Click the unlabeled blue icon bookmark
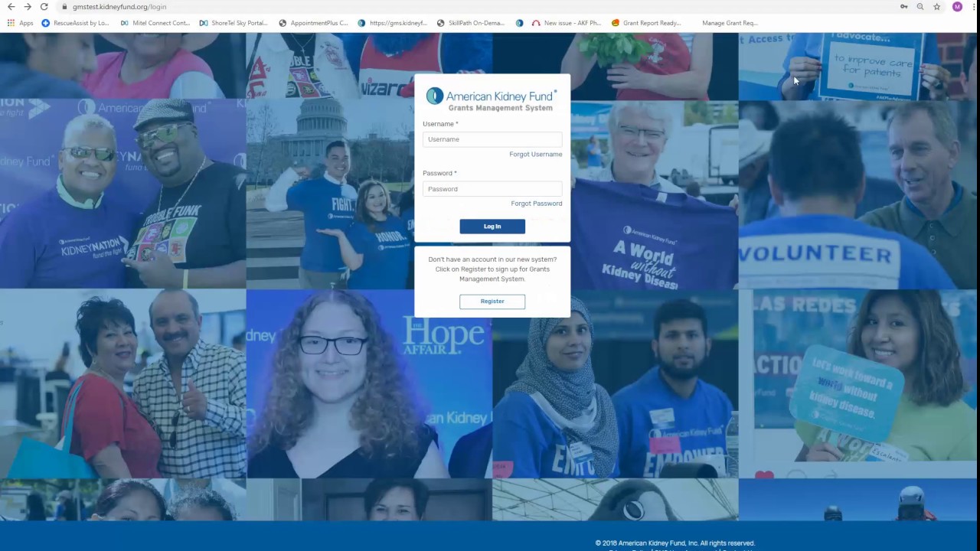 coord(519,23)
